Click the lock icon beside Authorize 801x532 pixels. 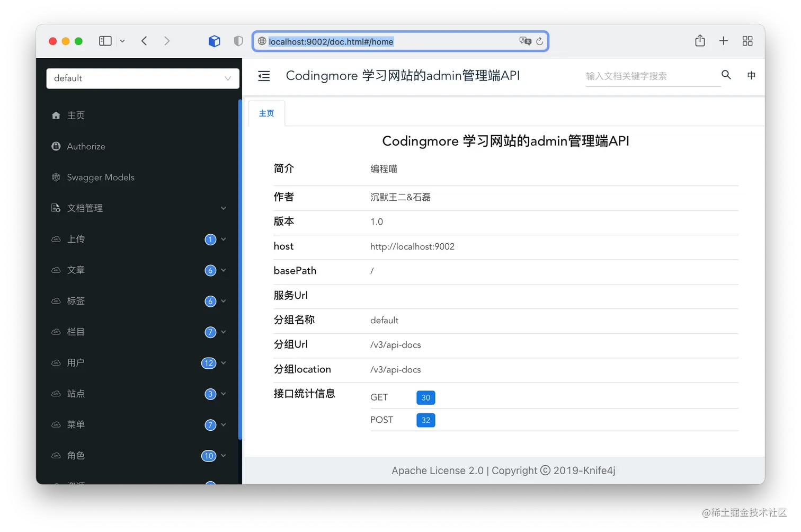[x=56, y=146]
